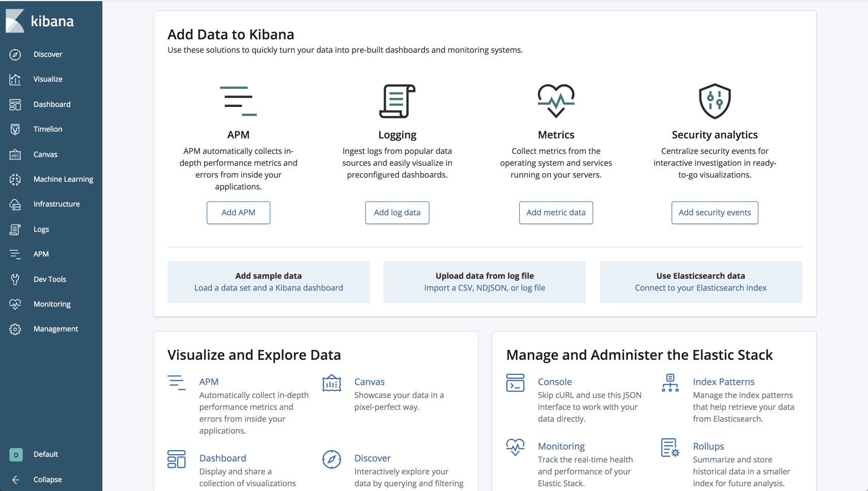Image resolution: width=868 pixels, height=491 pixels.
Task: Click the Add log data button
Action: pos(397,213)
